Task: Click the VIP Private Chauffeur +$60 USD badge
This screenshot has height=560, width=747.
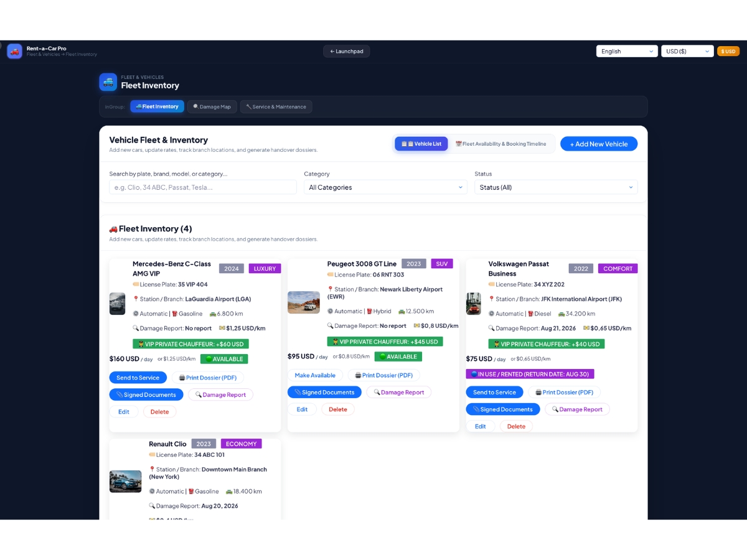Action: pyautogui.click(x=191, y=343)
